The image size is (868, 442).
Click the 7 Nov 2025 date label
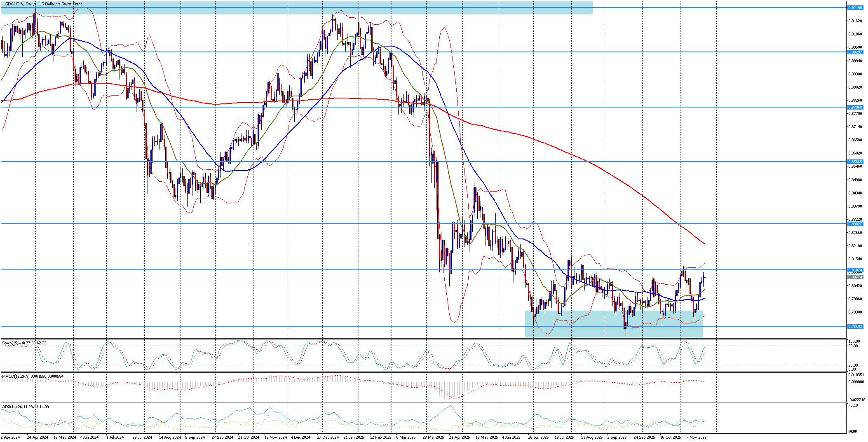point(697,437)
